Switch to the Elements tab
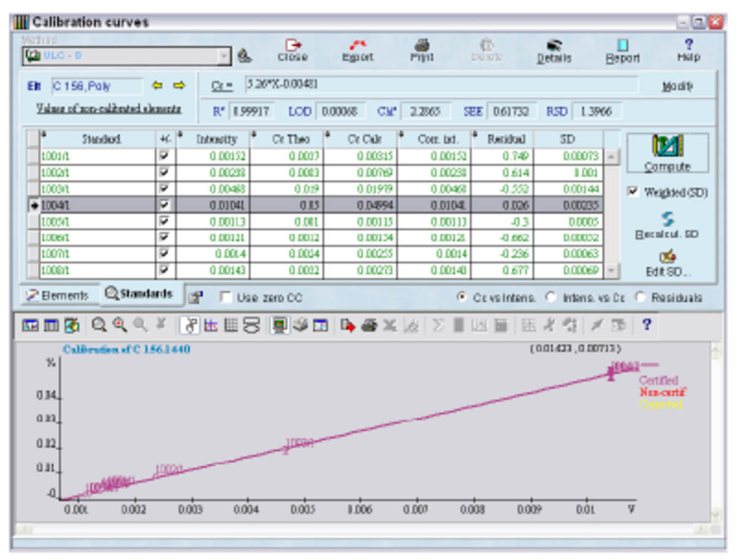Viewport: 737px width, 560px height. [x=57, y=295]
